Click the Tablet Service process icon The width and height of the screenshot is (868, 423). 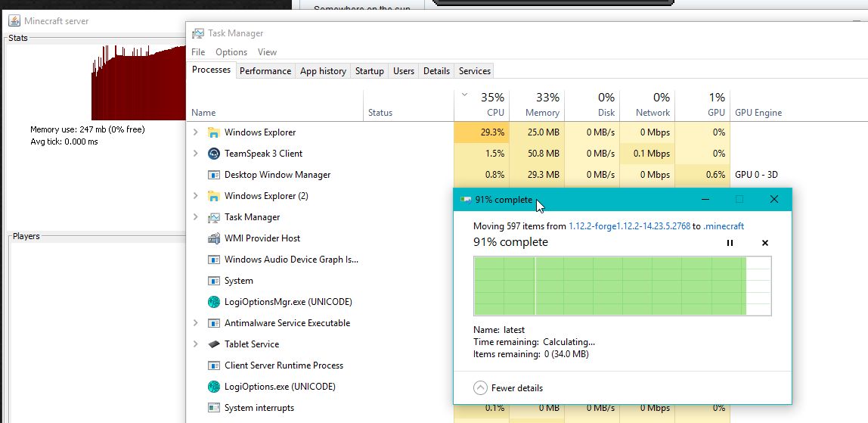click(x=214, y=344)
